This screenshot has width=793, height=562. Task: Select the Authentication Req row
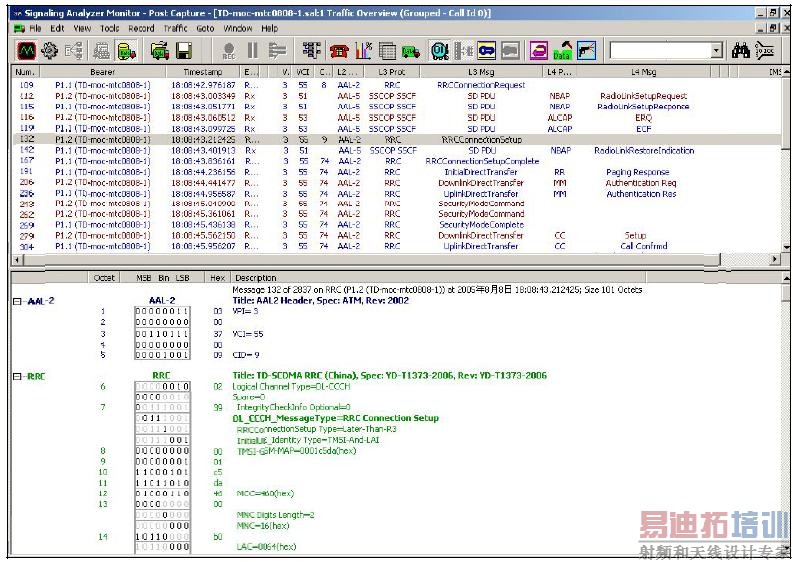pyautogui.click(x=396, y=183)
